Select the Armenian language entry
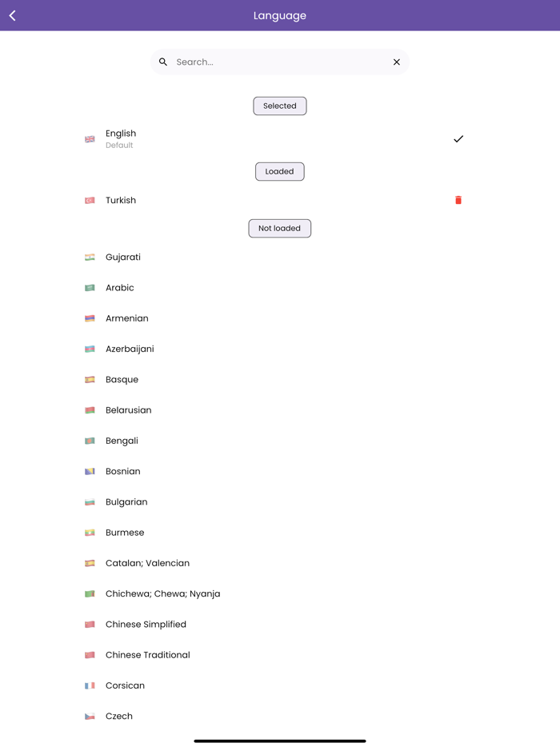The image size is (560, 747). 127,318
